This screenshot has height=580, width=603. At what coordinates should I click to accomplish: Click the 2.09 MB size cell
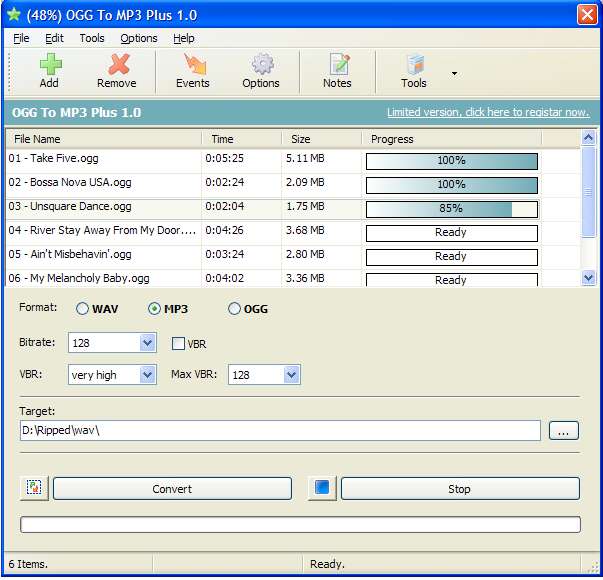305,182
